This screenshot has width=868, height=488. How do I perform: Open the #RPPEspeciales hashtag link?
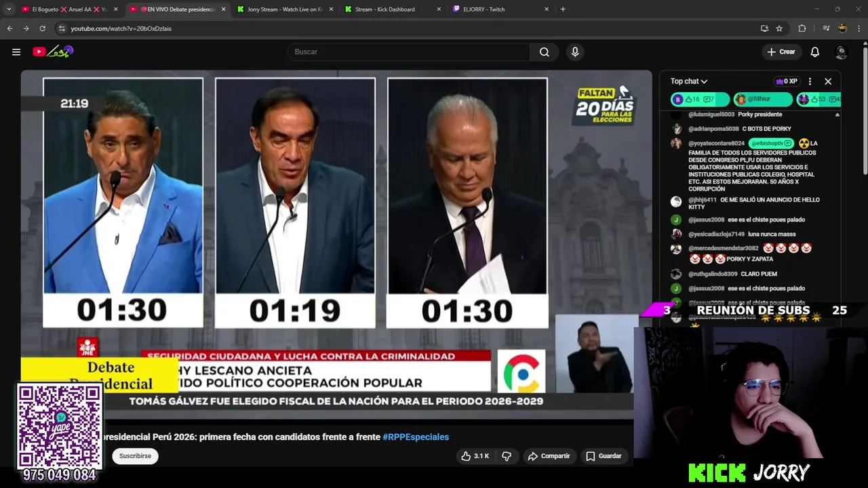[x=416, y=437]
